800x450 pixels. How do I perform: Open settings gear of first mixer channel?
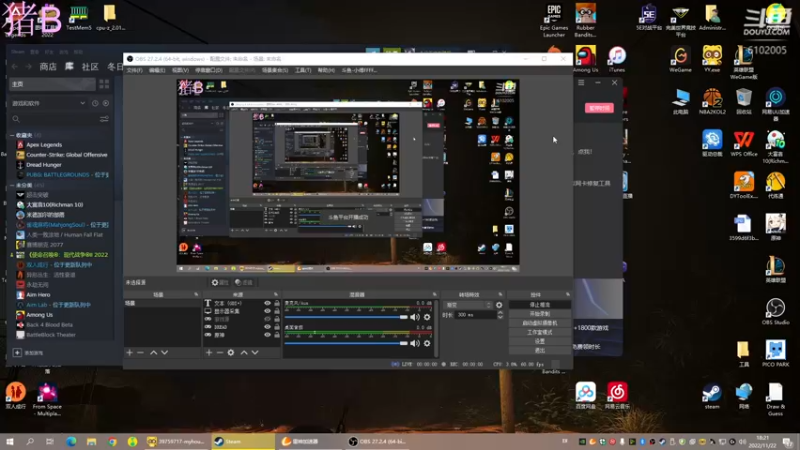pyautogui.click(x=427, y=317)
